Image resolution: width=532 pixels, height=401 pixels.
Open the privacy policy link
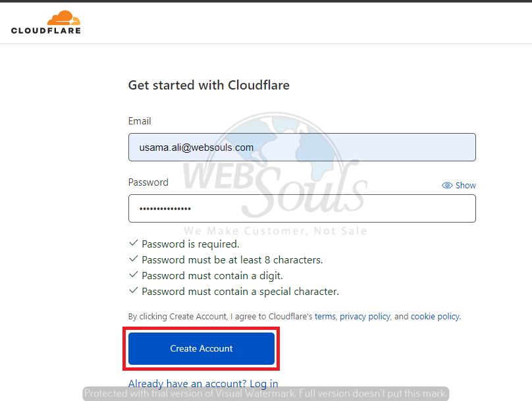[x=365, y=317]
